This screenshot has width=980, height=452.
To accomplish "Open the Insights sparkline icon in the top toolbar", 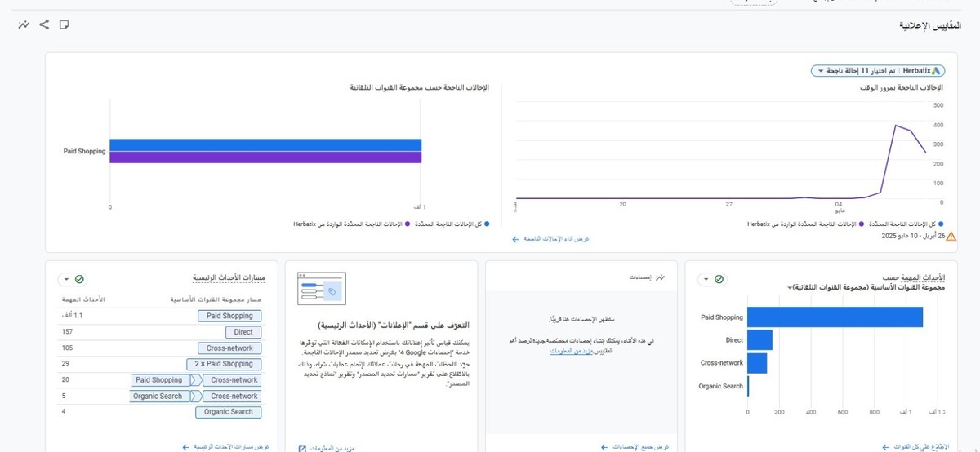I will [24, 24].
